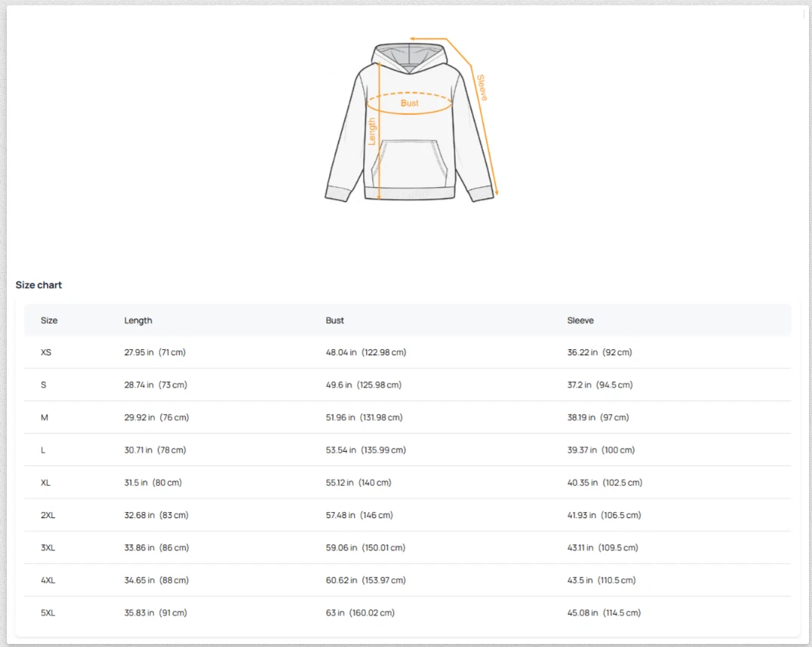
Task: Select the Length column header
Action: [x=138, y=320]
